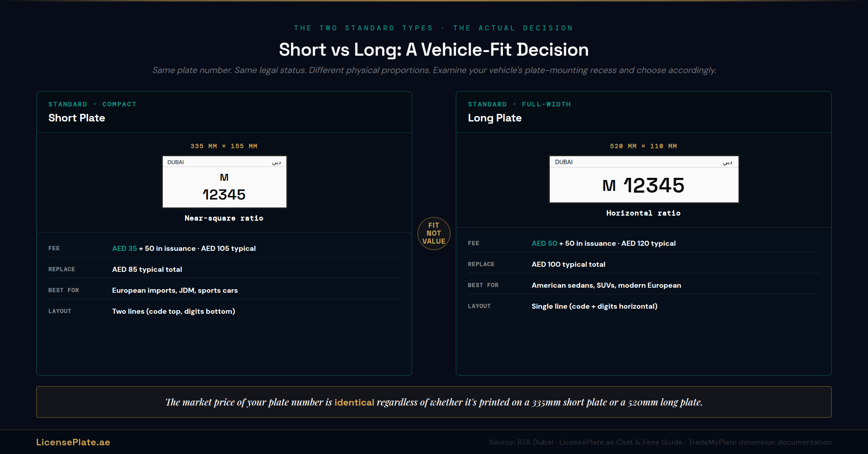Viewport: 868px width, 454px height.
Task: Click the AED 50 long plate fee
Action: pyautogui.click(x=544, y=243)
